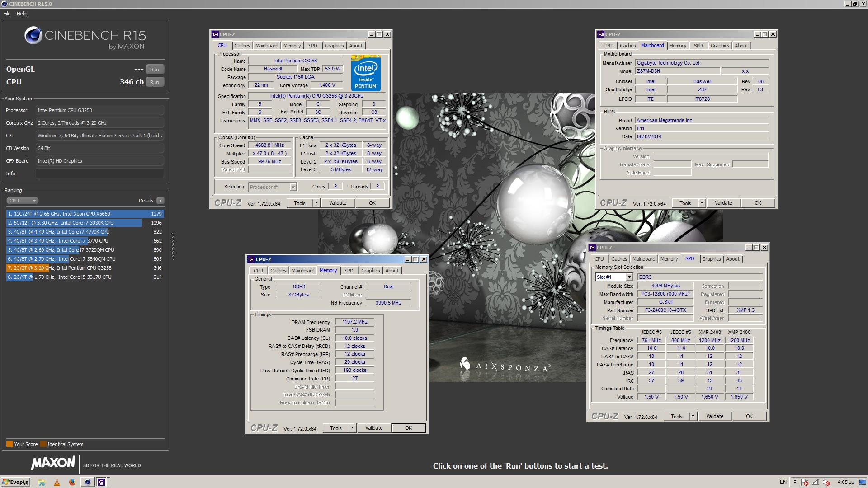Select ranking row Core i7-4770K

(x=85, y=232)
